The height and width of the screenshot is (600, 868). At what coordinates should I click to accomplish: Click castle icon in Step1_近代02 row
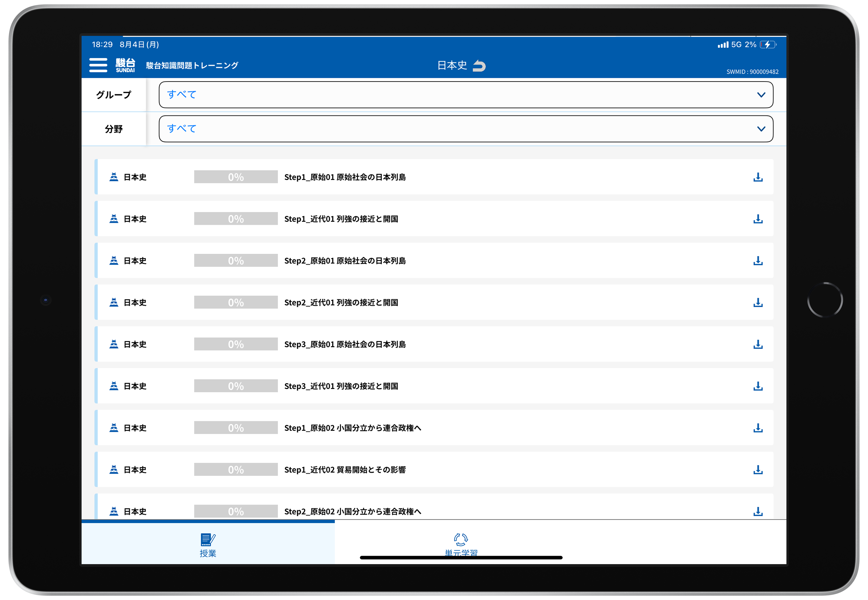[x=114, y=470]
